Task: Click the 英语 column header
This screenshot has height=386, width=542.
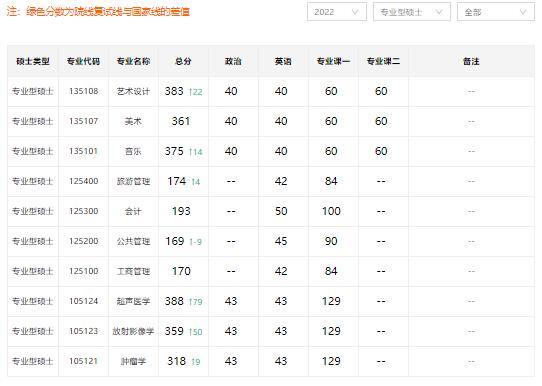Action: coord(283,62)
